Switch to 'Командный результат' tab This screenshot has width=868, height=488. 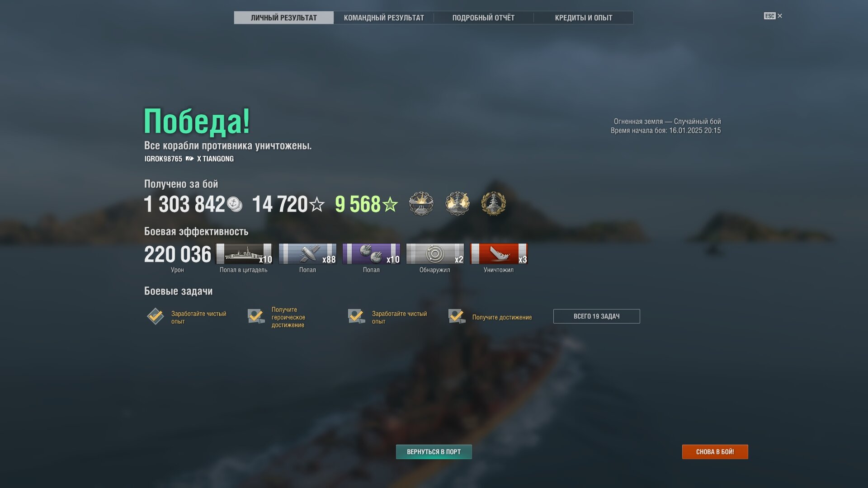tap(384, 18)
